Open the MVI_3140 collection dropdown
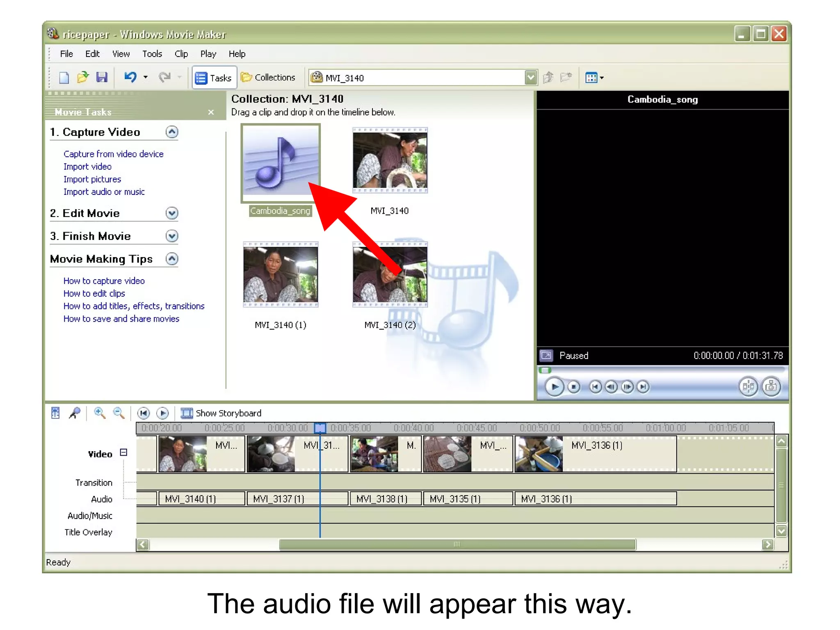 531,77
